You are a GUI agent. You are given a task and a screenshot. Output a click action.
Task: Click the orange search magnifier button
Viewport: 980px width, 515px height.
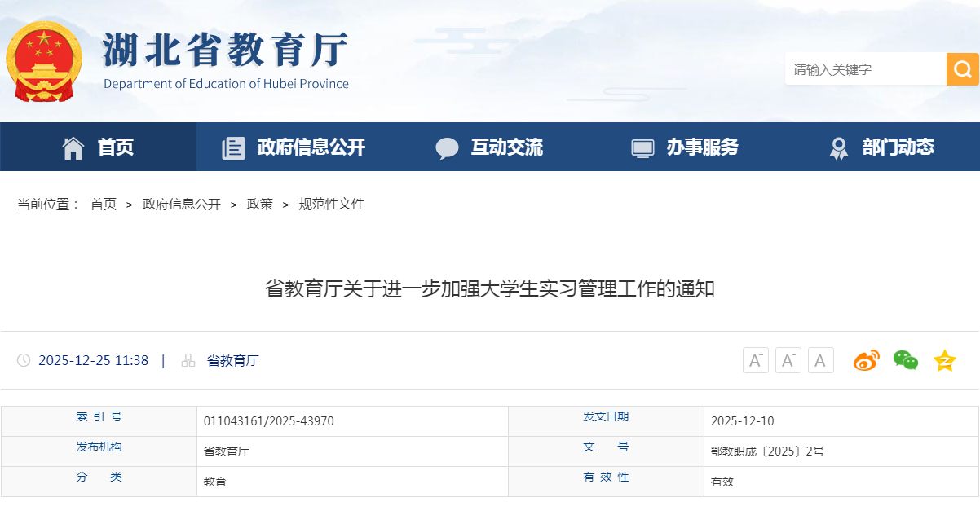click(962, 69)
